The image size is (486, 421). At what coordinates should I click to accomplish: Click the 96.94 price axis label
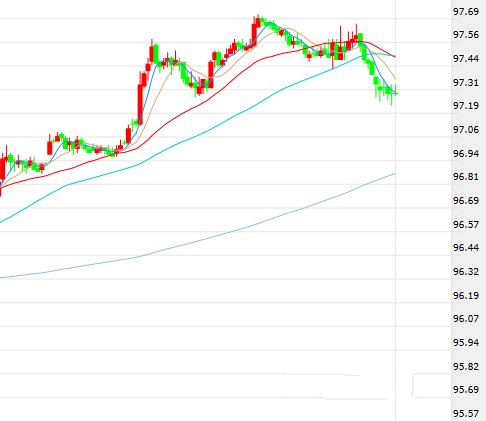[x=466, y=153]
